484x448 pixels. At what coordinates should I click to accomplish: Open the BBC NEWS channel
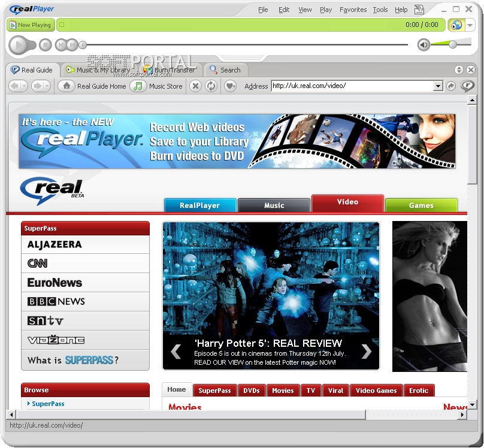(85, 301)
